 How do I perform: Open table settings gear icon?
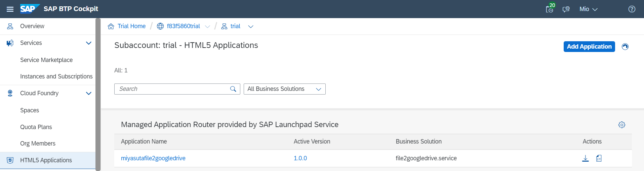[x=622, y=125]
